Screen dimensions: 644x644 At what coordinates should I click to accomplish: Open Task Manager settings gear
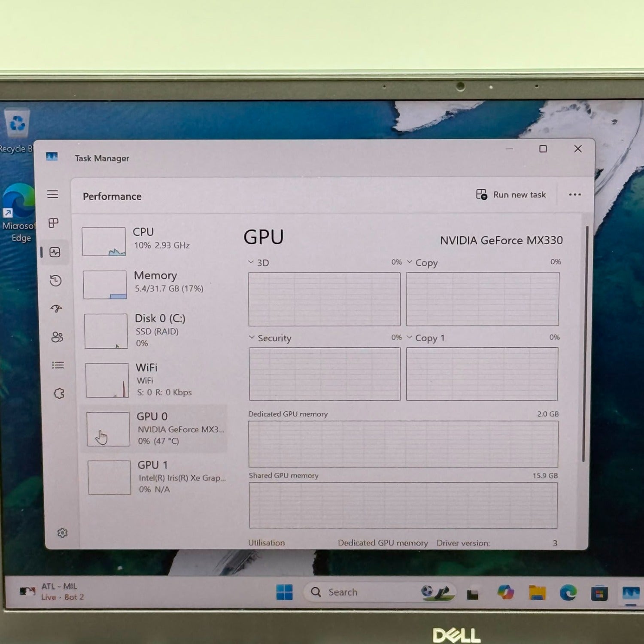[62, 533]
